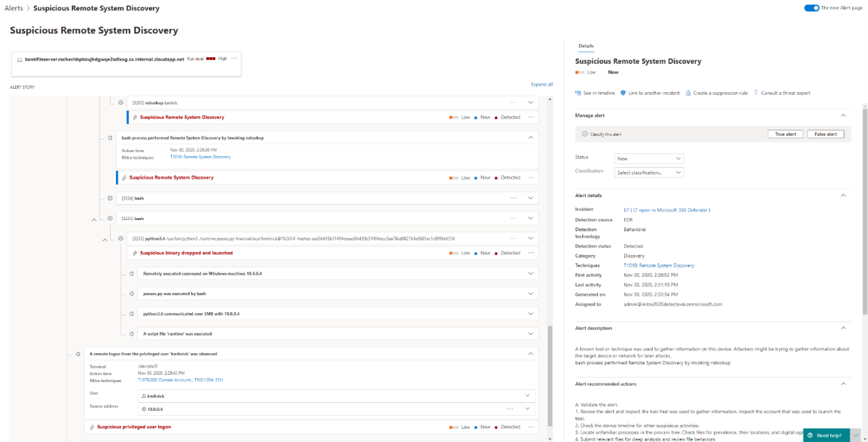Classify the alert as True alert
Viewport: 868px width, 442px height.
click(x=785, y=133)
